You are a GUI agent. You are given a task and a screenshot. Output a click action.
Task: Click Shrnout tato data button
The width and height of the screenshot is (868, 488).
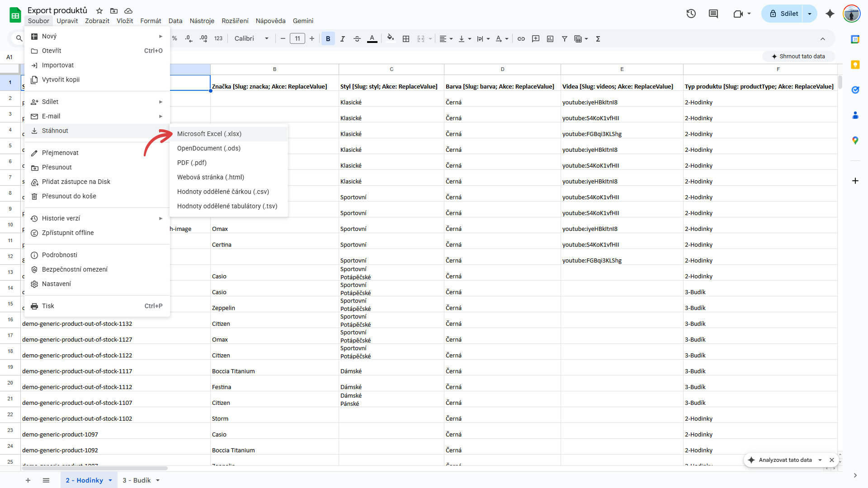[798, 56]
